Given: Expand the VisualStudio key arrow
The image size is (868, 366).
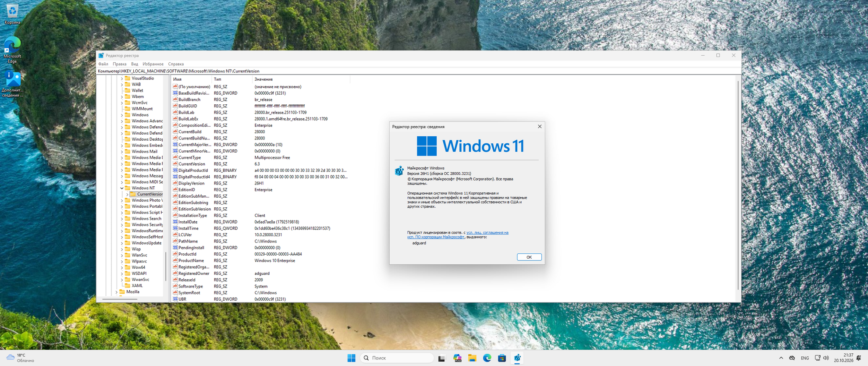Looking at the screenshot, I should [122, 78].
